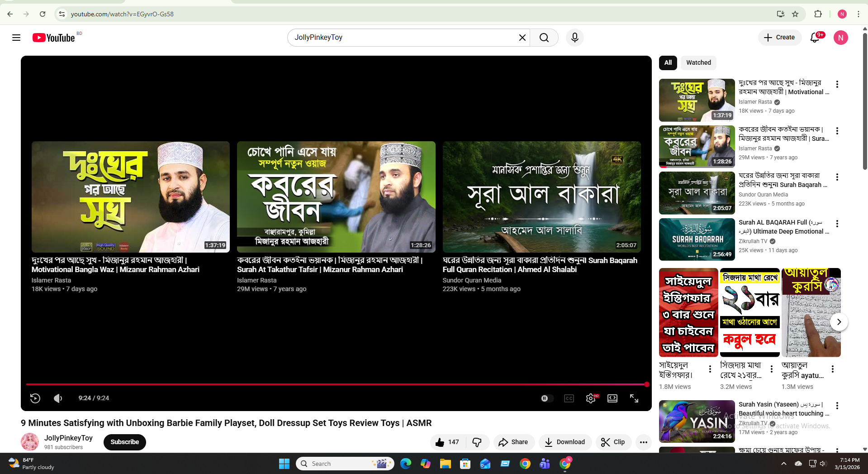The width and height of the screenshot is (868, 474).
Task: Open File Explorer from the taskbar
Action: [446, 464]
